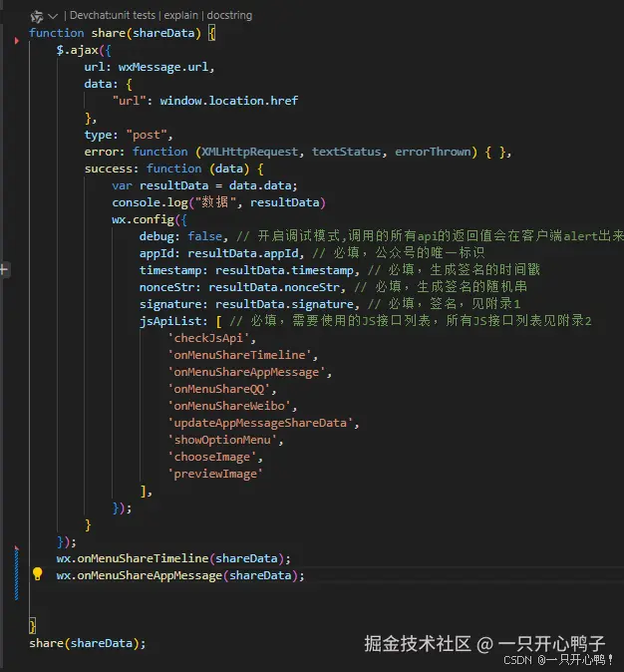Click on 'window.location.href' expression
The height and width of the screenshot is (672, 624).
[229, 101]
